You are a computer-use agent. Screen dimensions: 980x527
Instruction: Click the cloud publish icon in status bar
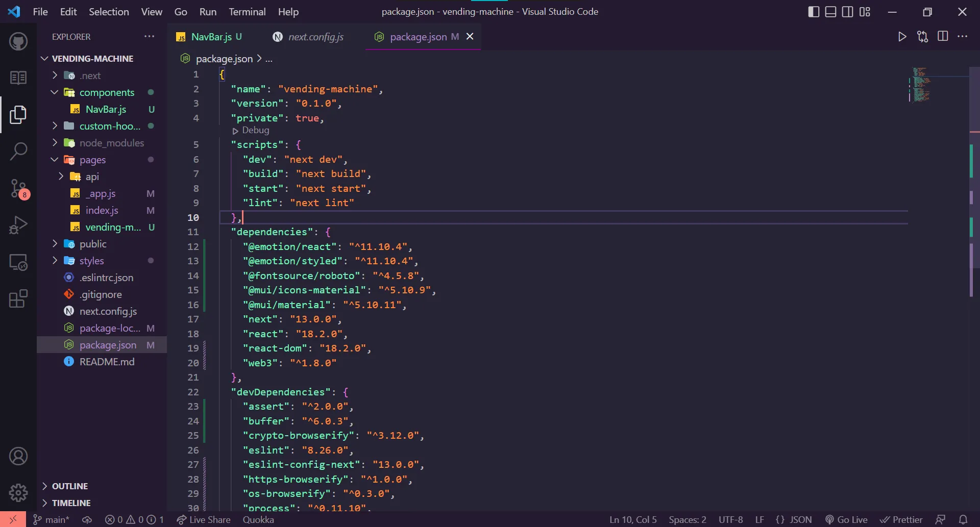point(87,520)
